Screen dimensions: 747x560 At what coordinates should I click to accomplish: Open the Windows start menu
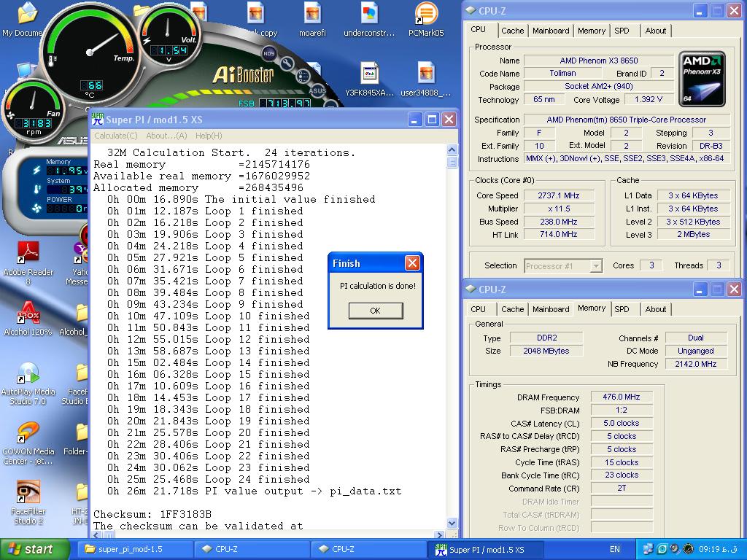tap(34, 550)
